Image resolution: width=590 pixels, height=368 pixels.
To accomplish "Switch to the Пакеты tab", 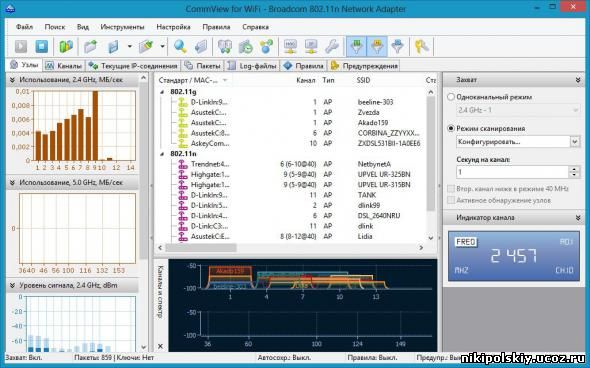I will tap(202, 66).
